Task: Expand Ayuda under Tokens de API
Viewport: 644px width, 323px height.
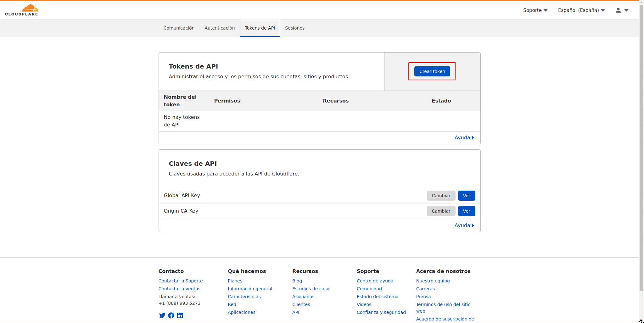Action: (x=464, y=138)
